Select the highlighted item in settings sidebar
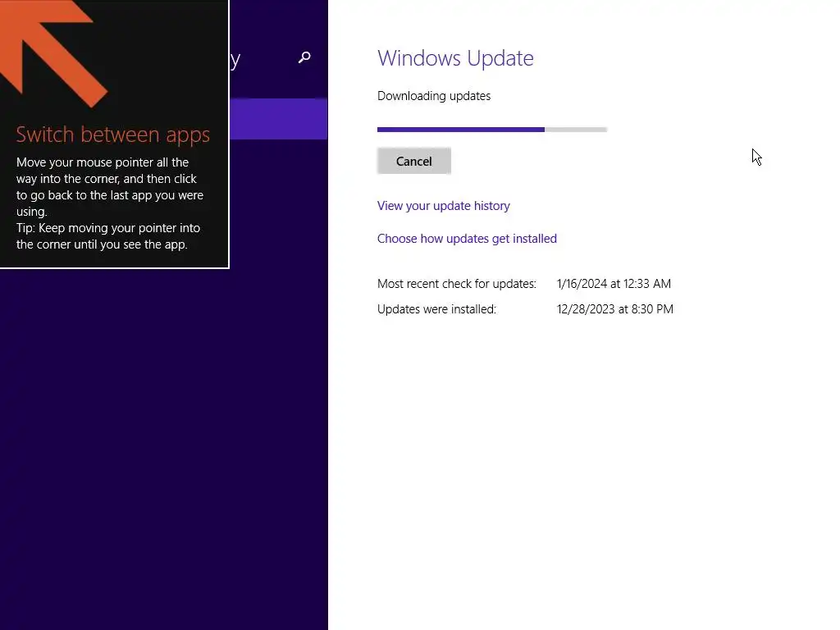 [279, 119]
